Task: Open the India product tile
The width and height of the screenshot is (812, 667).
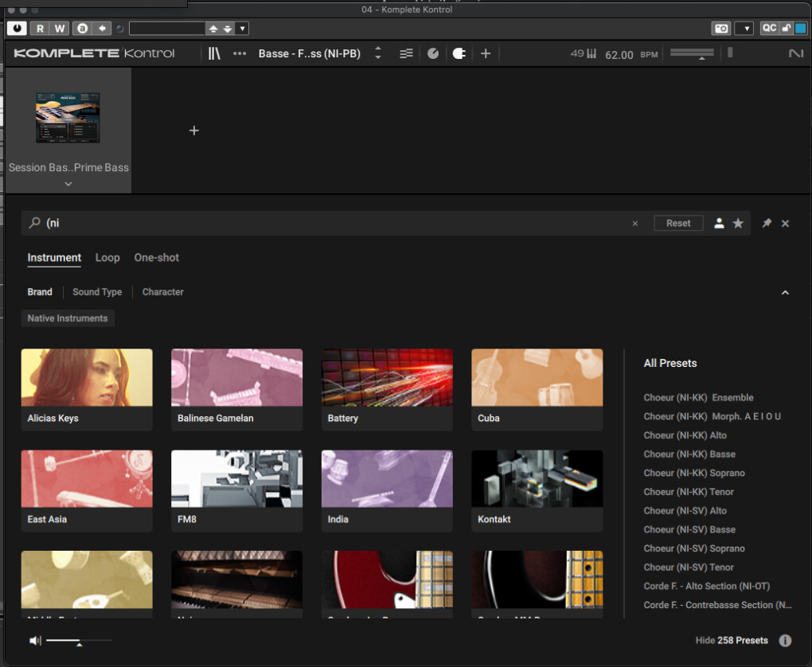Action: point(387,490)
